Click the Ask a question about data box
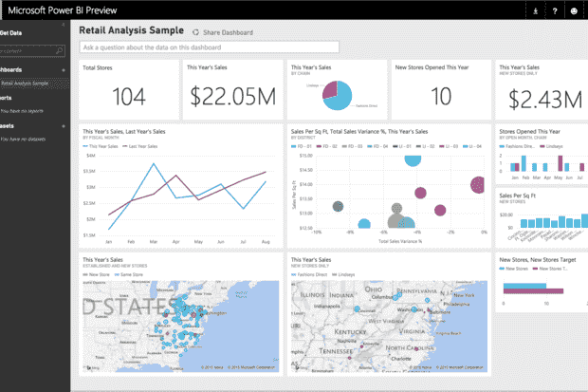Screen dimensions: 588x392 (x=210, y=47)
